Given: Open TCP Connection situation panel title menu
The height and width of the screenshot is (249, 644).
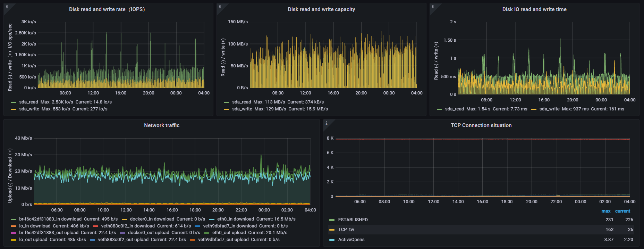Looking at the screenshot, I should point(481,125).
